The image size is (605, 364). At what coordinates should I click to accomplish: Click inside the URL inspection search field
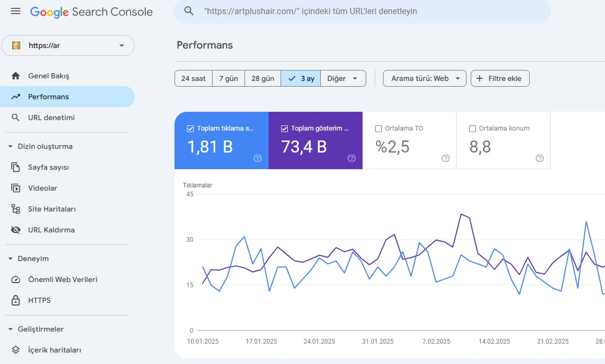pos(363,11)
